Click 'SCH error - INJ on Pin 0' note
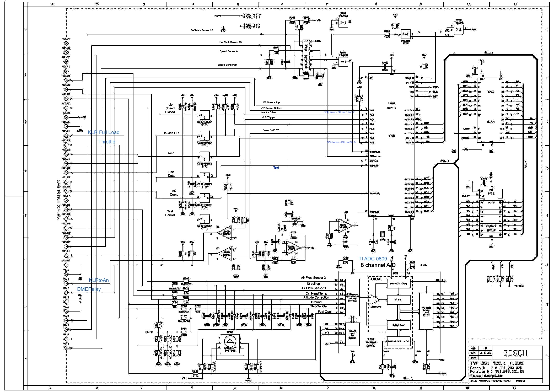554x392 pixels. tap(341, 142)
